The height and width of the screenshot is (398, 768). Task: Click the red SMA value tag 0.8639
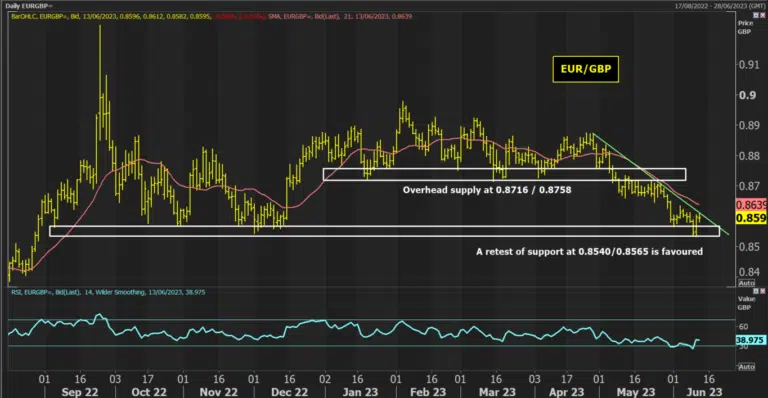751,205
